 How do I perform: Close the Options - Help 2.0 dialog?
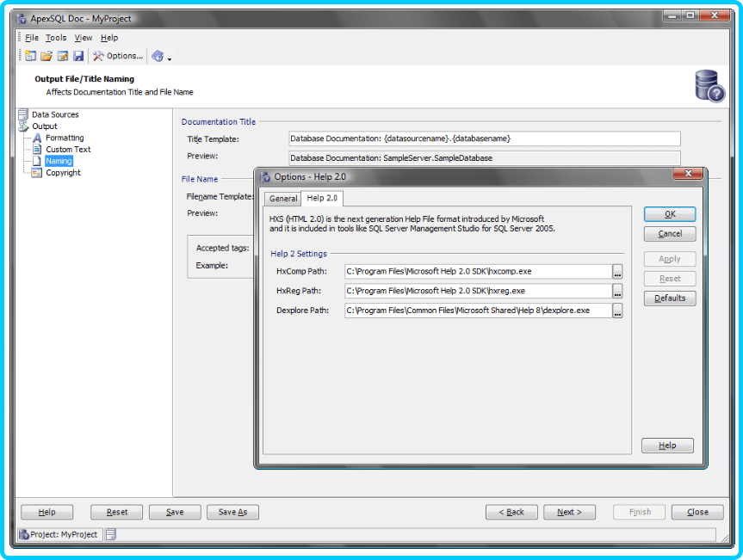tap(688, 174)
